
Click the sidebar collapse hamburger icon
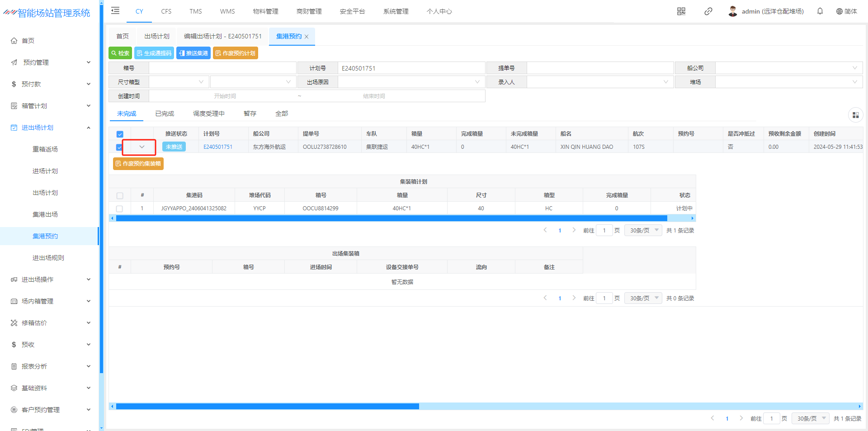pyautogui.click(x=115, y=11)
